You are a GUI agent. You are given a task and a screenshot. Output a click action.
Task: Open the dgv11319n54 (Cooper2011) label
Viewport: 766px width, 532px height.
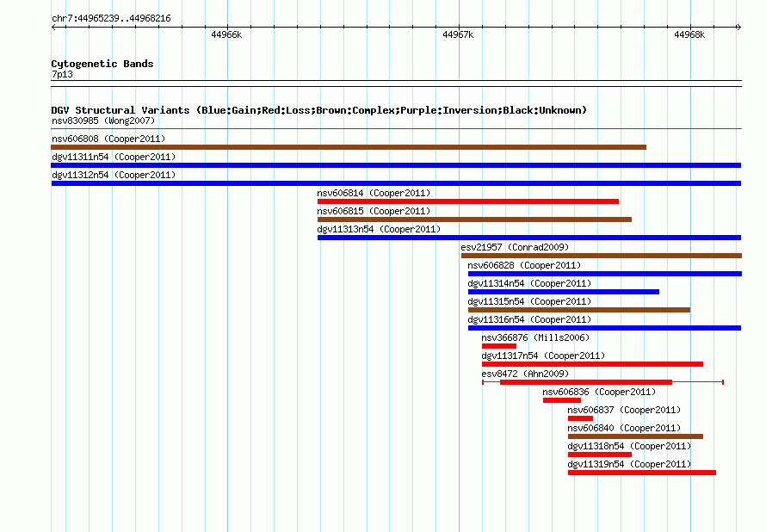pyautogui.click(x=629, y=464)
